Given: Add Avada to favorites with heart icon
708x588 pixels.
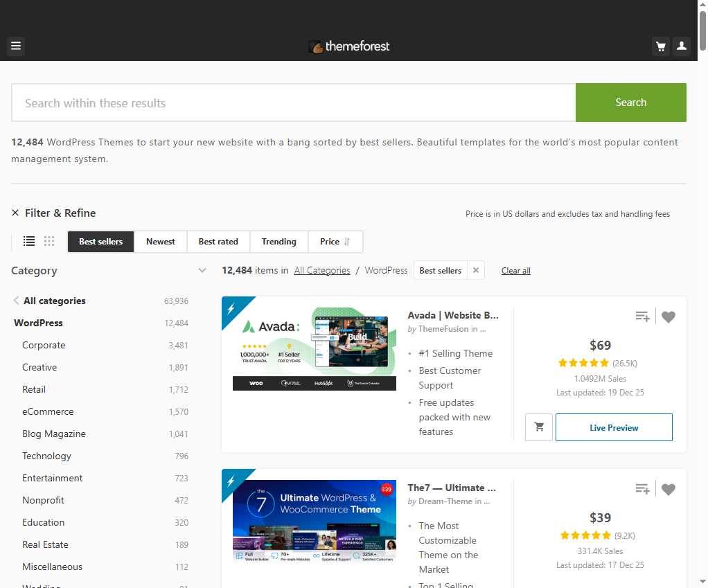Looking at the screenshot, I should click(668, 317).
